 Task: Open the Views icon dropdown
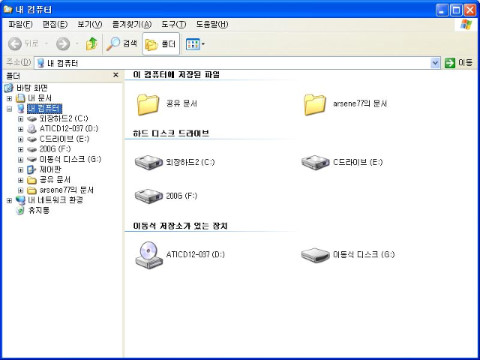[195, 44]
